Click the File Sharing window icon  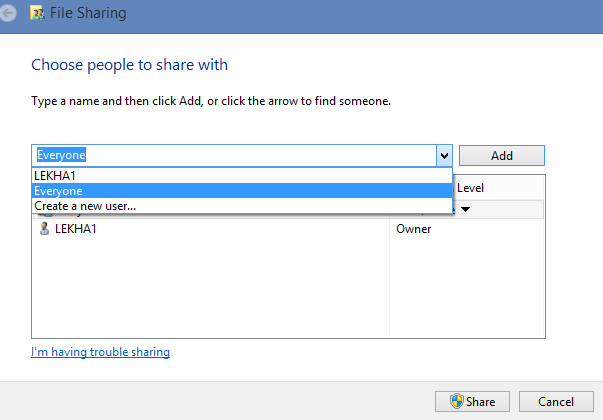coord(37,13)
